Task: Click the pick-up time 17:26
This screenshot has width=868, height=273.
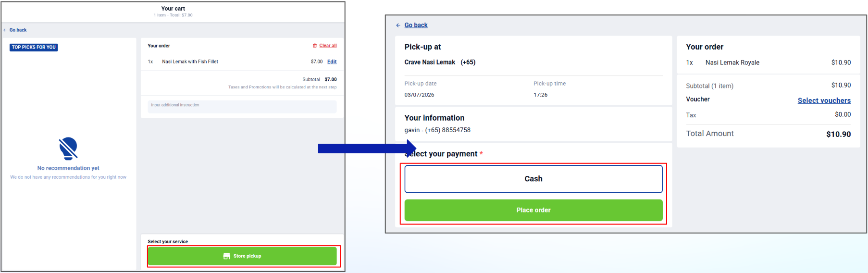Action: pos(541,95)
